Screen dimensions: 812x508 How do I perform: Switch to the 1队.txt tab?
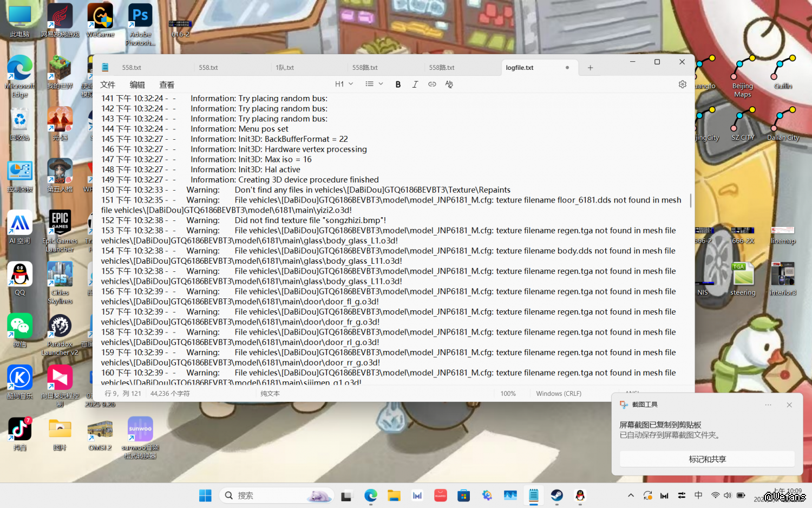(x=285, y=68)
